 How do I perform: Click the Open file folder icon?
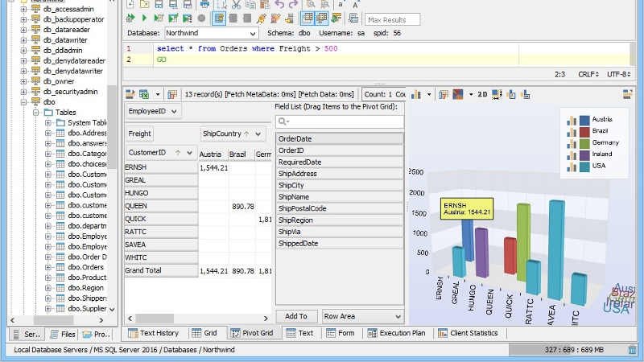(145, 5)
